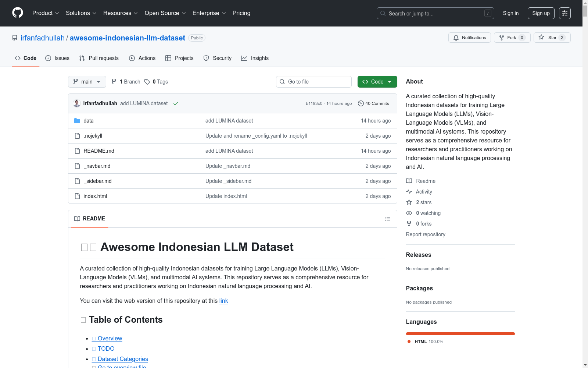The width and height of the screenshot is (588, 368).
Task: Click the Sign up button
Action: (541, 13)
